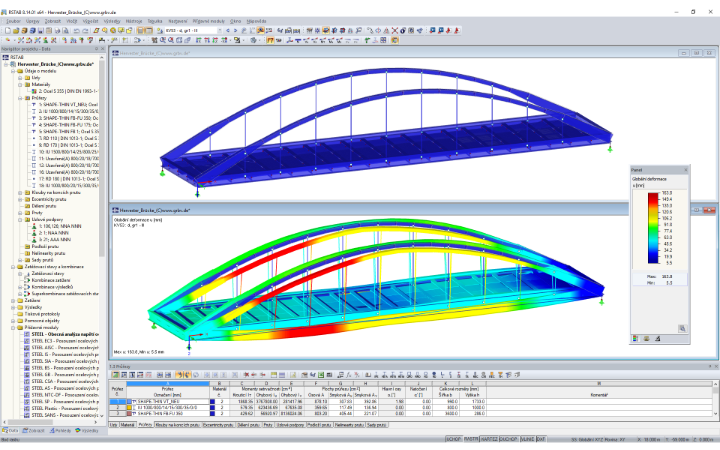This screenshot has width=720, height=450.
Task: Click the middle tab icon at the Panel bottom
Action: coord(647,339)
